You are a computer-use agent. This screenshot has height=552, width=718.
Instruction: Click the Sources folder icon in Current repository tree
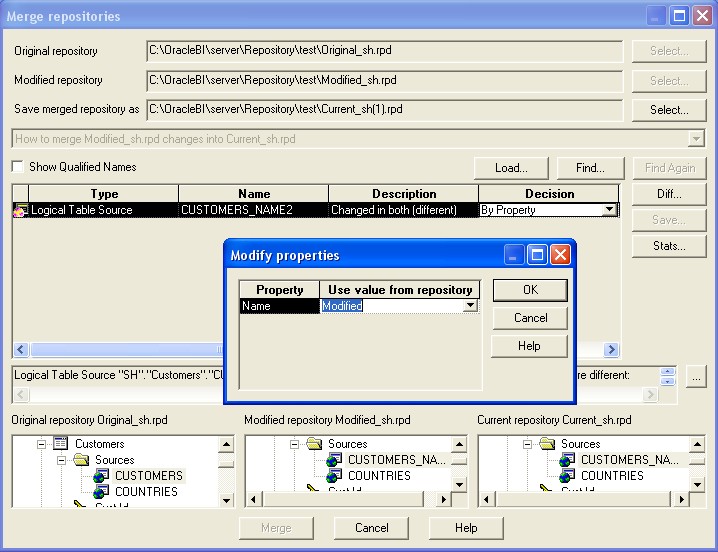click(x=547, y=443)
